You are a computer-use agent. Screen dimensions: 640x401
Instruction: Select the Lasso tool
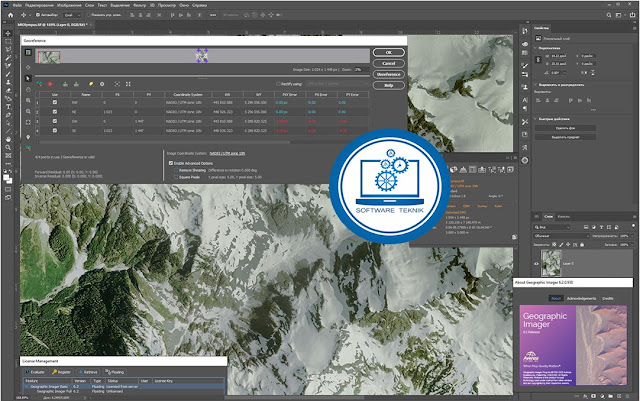(x=8, y=50)
